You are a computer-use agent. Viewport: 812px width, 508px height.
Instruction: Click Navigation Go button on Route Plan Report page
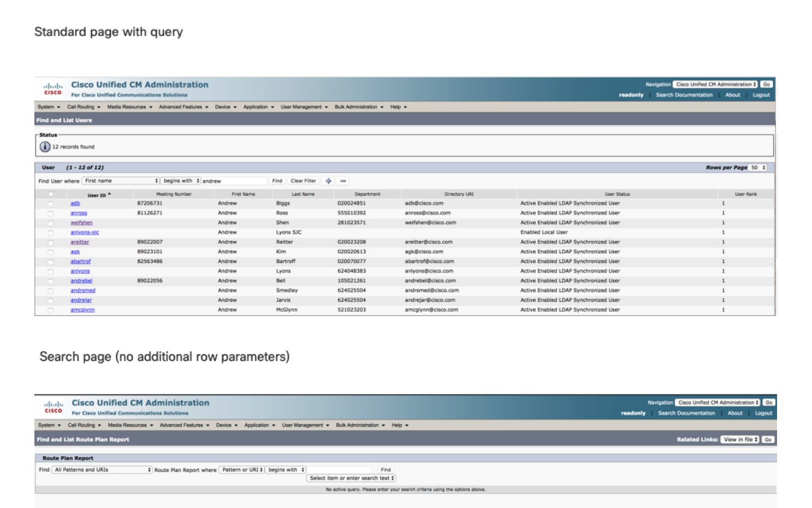coord(769,402)
